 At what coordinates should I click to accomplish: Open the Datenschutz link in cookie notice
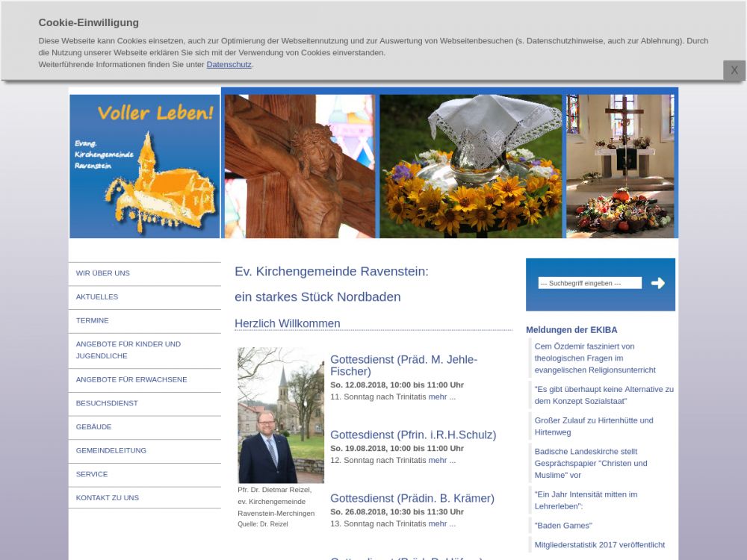229,65
